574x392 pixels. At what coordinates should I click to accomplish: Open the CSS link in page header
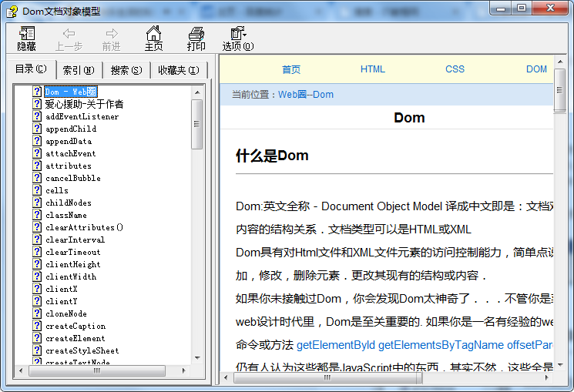point(455,69)
